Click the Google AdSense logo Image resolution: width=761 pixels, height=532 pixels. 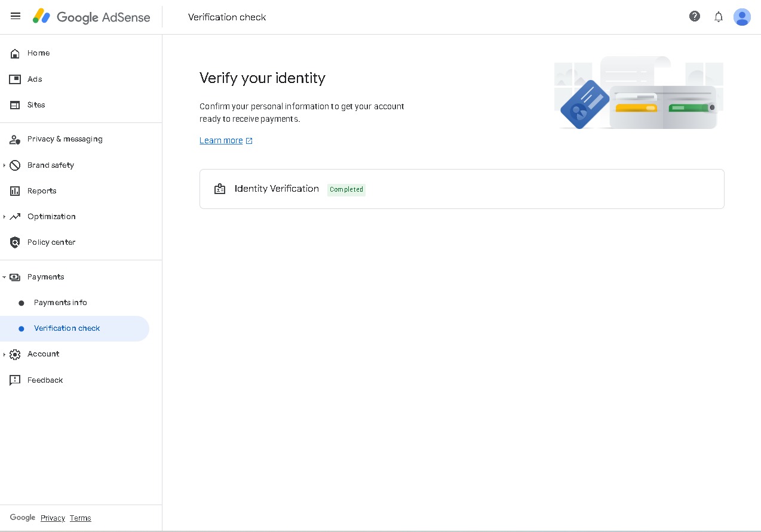[x=91, y=17]
